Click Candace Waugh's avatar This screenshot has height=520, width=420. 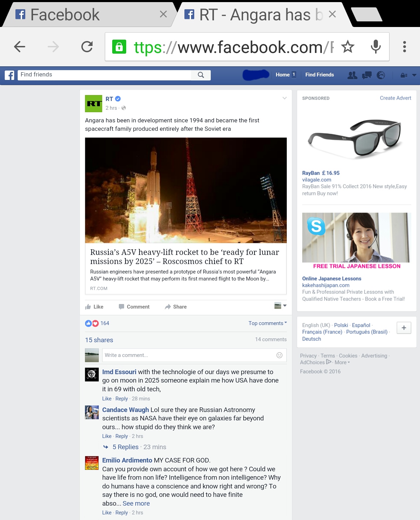pyautogui.click(x=92, y=412)
